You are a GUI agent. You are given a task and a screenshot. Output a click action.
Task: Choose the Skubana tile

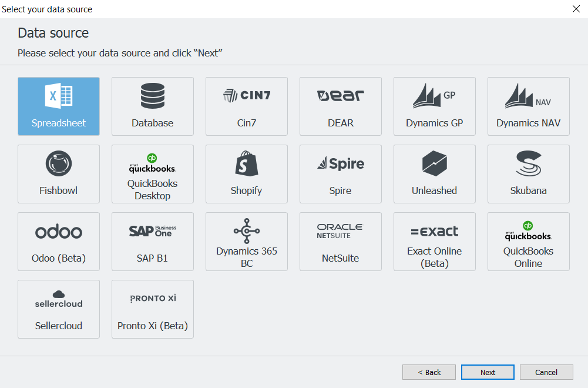[x=529, y=174]
